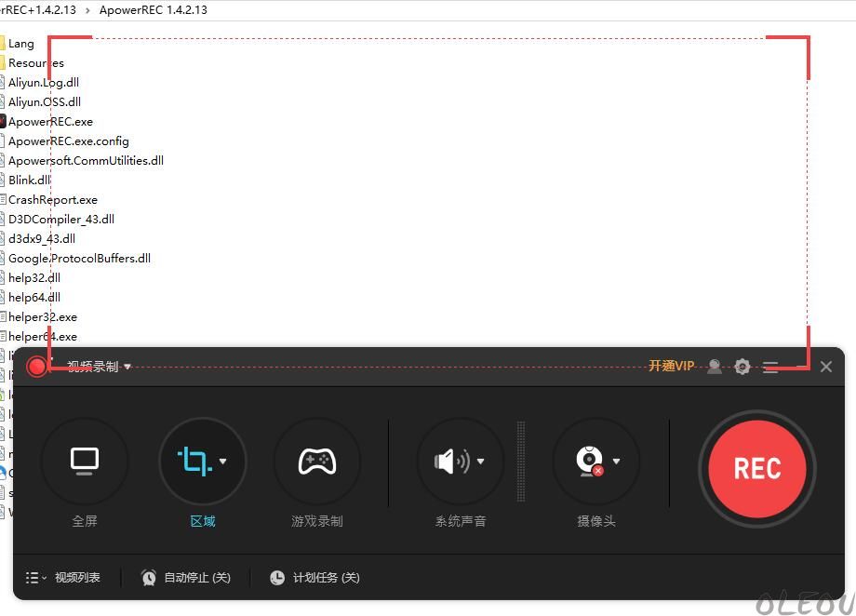Select the Lang folder in Explorer
Image resolution: width=856 pixels, height=616 pixels.
pos(20,44)
